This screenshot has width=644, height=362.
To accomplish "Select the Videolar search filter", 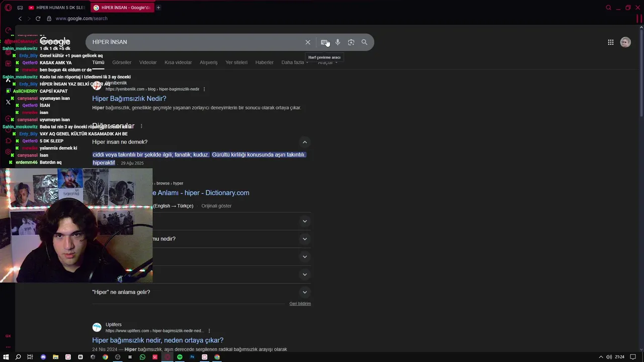I will pyautogui.click(x=148, y=62).
